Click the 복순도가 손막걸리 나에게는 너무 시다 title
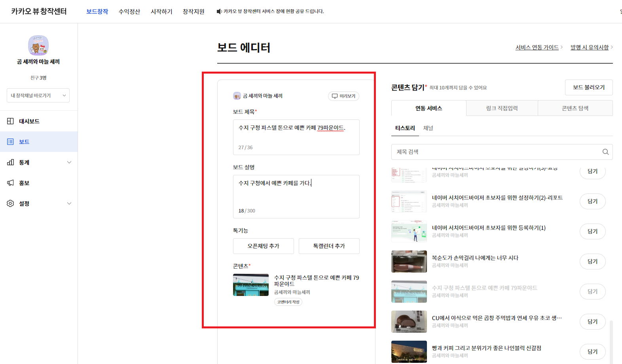The width and height of the screenshot is (622, 364). (x=475, y=258)
